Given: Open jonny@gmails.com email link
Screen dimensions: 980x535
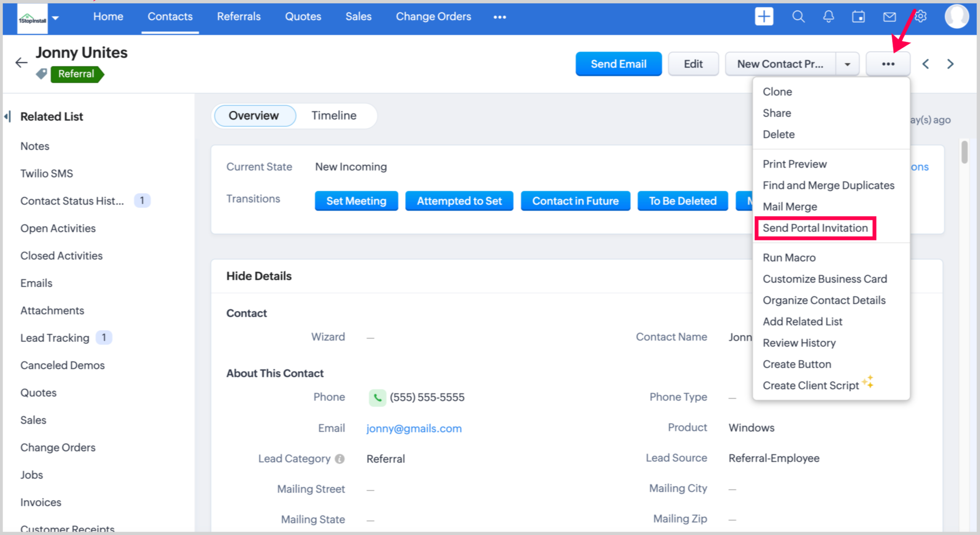Looking at the screenshot, I should point(414,428).
